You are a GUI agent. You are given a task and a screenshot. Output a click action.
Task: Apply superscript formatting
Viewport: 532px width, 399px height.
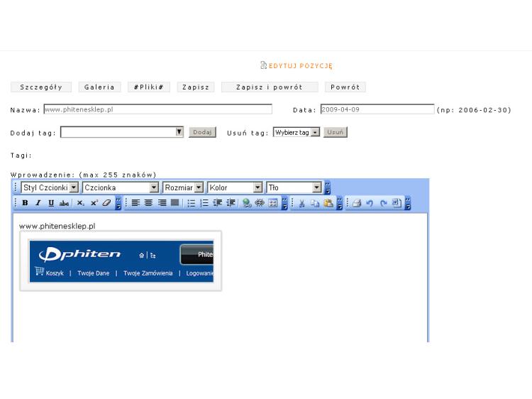click(x=94, y=203)
